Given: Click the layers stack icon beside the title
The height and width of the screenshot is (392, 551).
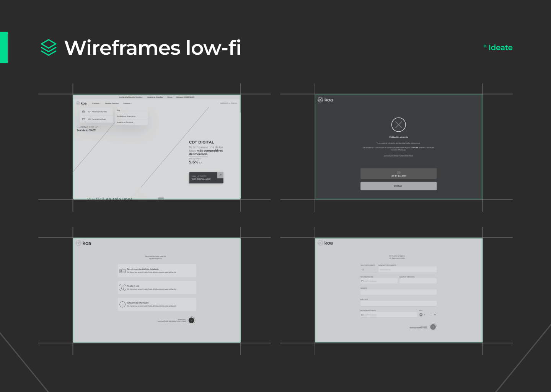Looking at the screenshot, I should pyautogui.click(x=49, y=47).
